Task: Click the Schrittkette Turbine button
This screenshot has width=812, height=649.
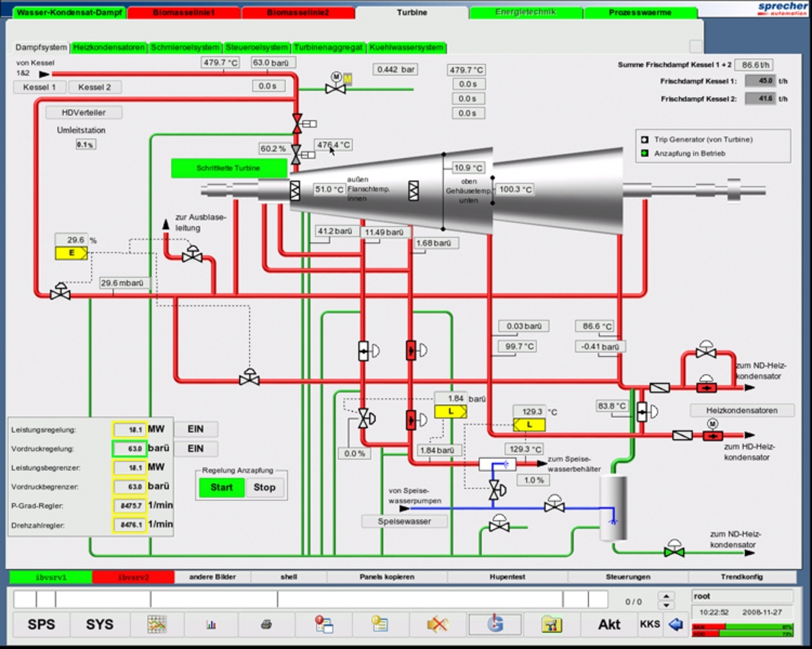Action: pos(228,168)
